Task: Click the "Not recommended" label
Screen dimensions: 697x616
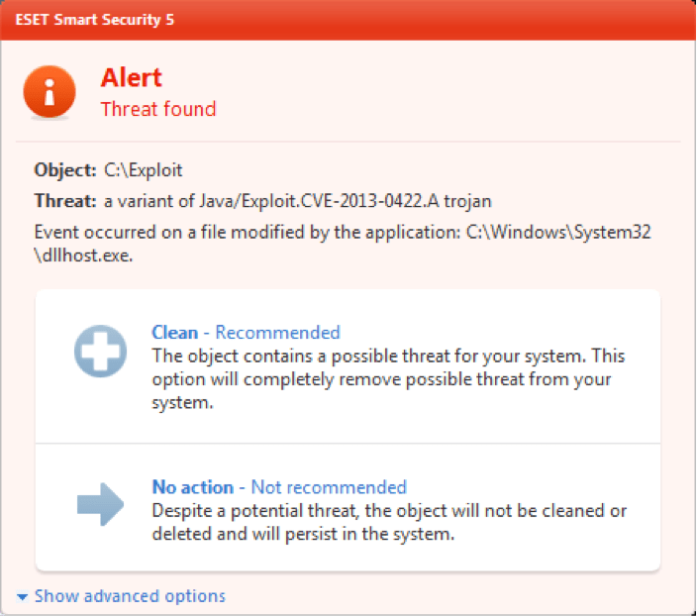Action: point(329,487)
